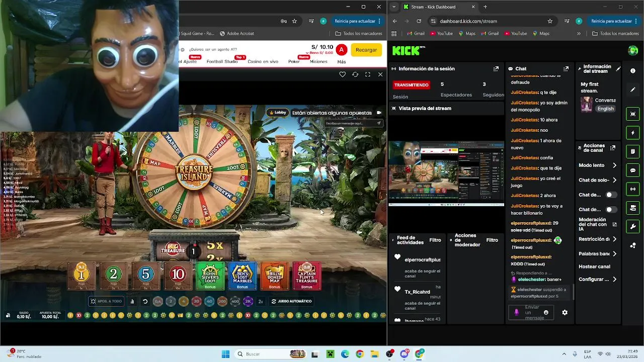
Task: Click the Enviar un mensaje chat field
Action: click(532, 312)
